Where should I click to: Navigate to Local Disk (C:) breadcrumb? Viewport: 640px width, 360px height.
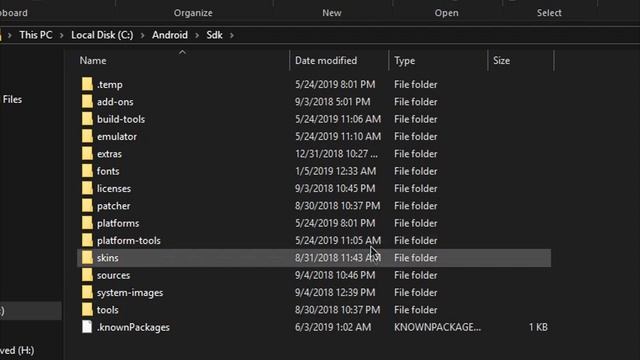pos(102,35)
